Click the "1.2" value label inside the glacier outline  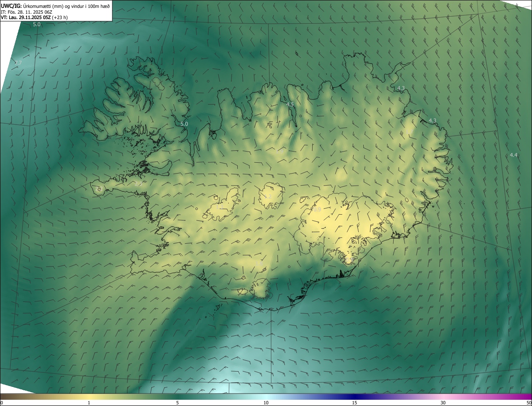point(268,196)
